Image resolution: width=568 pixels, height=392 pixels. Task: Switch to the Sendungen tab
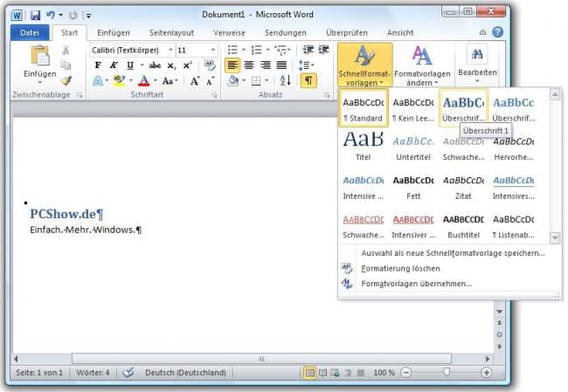click(286, 32)
